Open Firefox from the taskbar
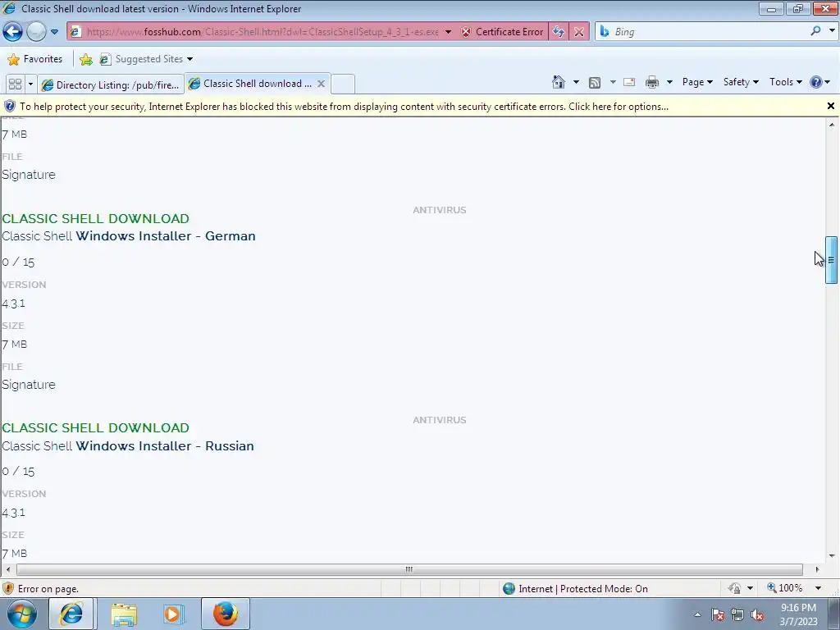 pos(225,614)
